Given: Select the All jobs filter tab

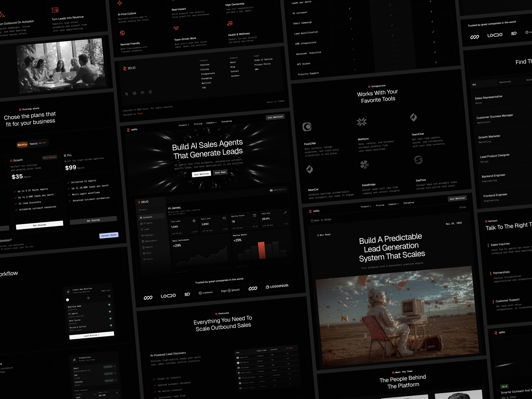Looking at the screenshot, I should pyautogui.click(x=484, y=84).
